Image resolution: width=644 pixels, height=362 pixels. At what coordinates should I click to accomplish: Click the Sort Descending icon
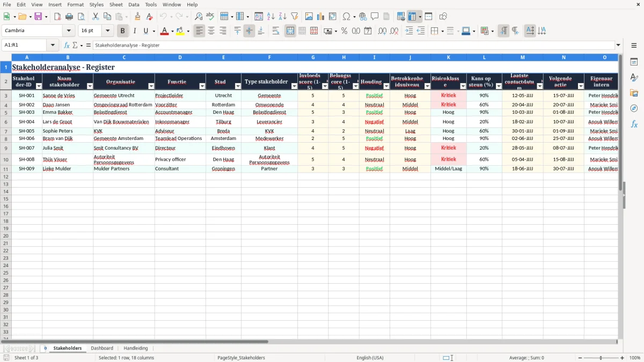[x=283, y=17]
